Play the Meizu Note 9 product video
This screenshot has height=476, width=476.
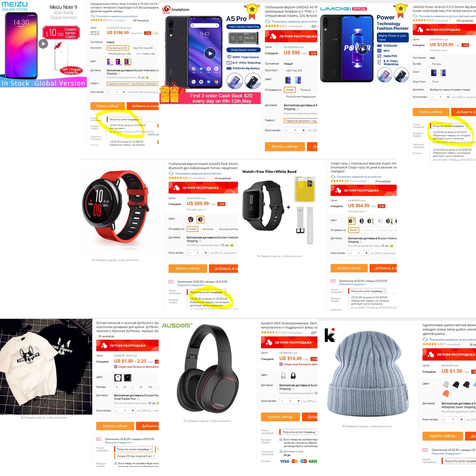43,44
